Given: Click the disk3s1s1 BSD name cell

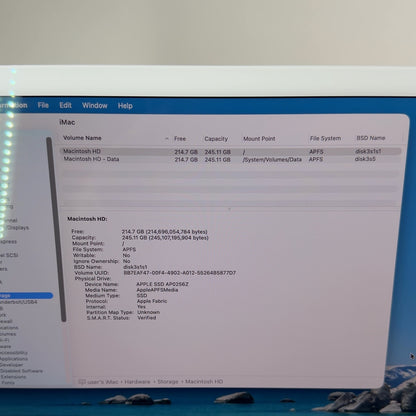Looking at the screenshot, I should pos(368,151).
